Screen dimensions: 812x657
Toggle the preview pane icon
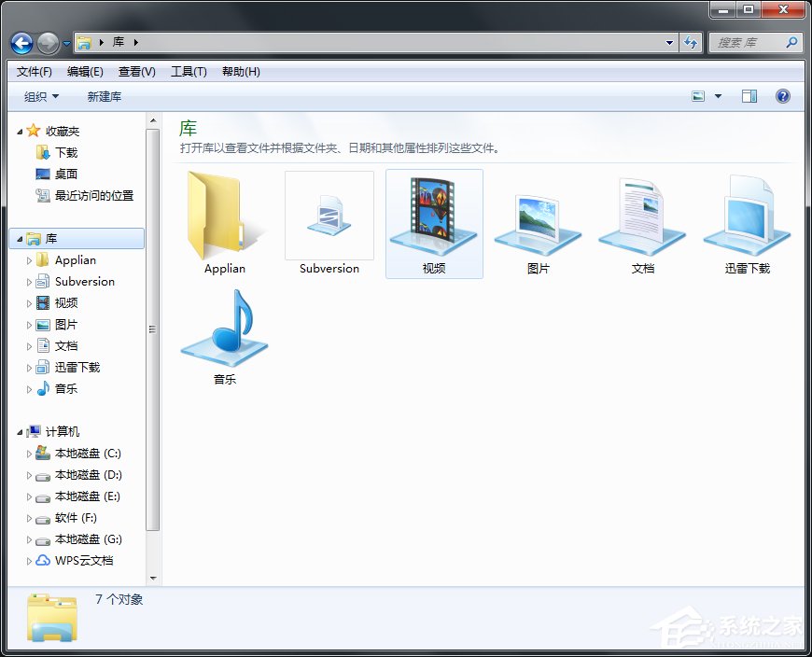pyautogui.click(x=749, y=96)
